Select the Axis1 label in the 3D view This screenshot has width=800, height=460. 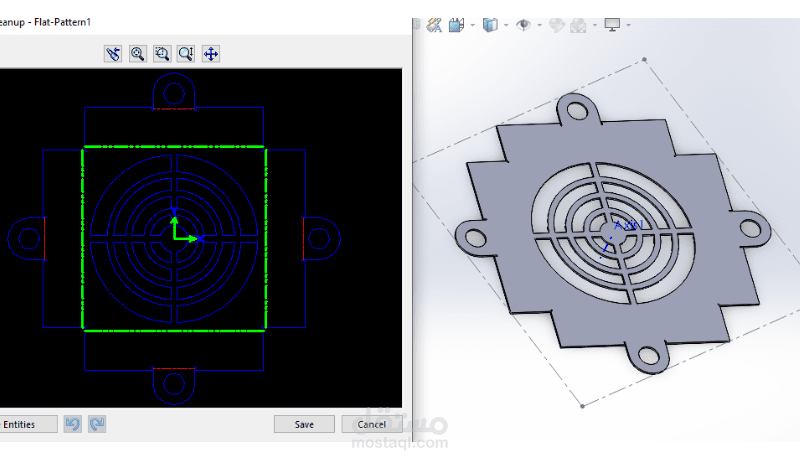tap(628, 225)
